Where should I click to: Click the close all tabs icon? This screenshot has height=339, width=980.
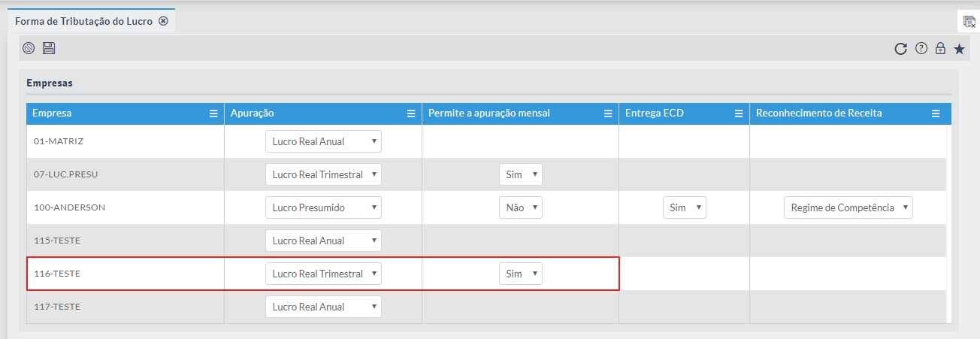tap(969, 22)
